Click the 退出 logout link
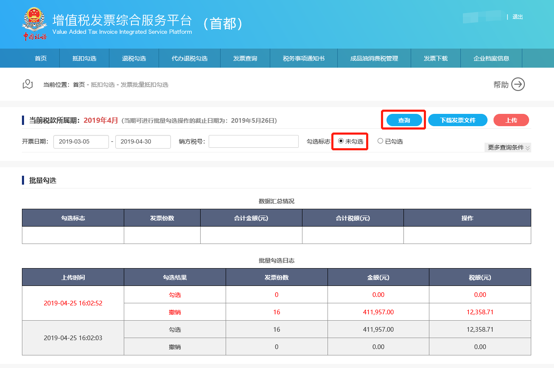This screenshot has height=368, width=554. point(518,17)
